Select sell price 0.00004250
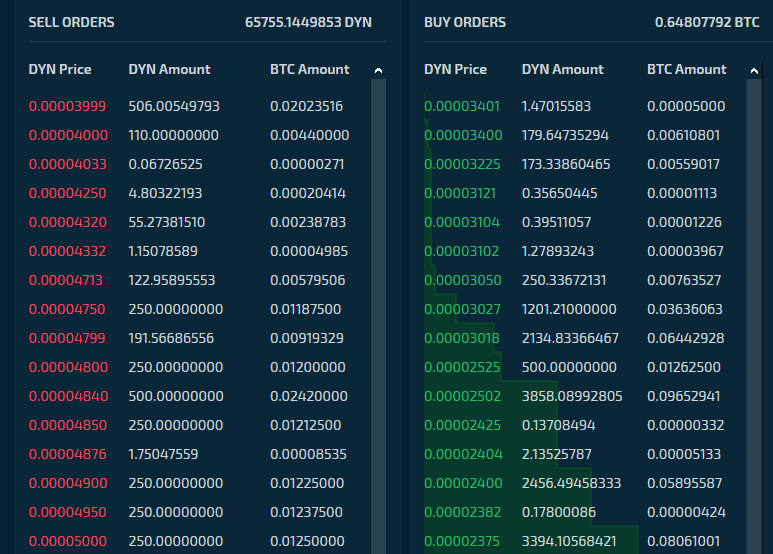Viewport: 773px width, 554px height. tap(68, 193)
